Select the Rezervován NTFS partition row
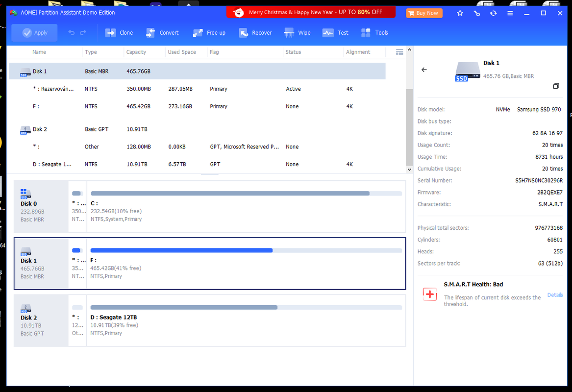Image resolution: width=572 pixels, height=392 pixels. click(x=197, y=89)
